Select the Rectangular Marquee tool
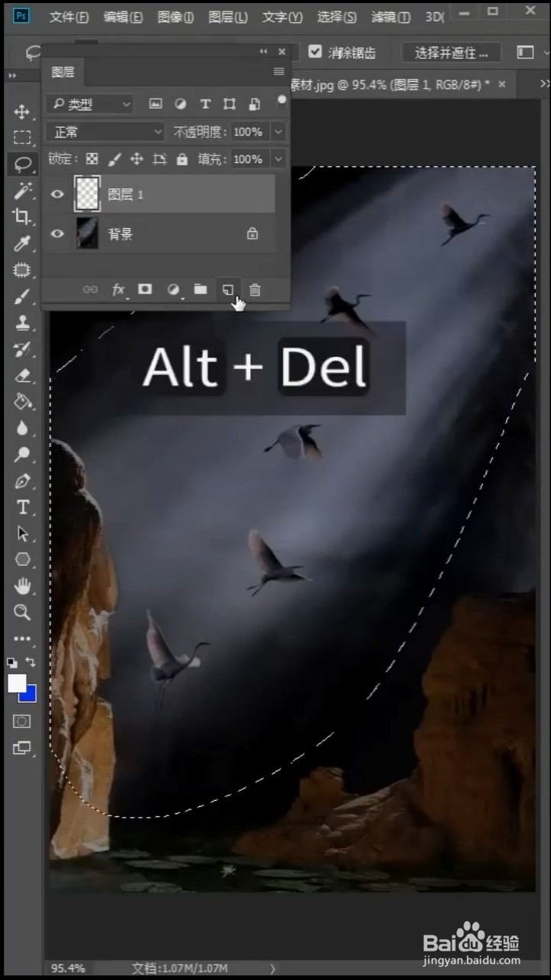The image size is (551, 980). click(x=22, y=138)
